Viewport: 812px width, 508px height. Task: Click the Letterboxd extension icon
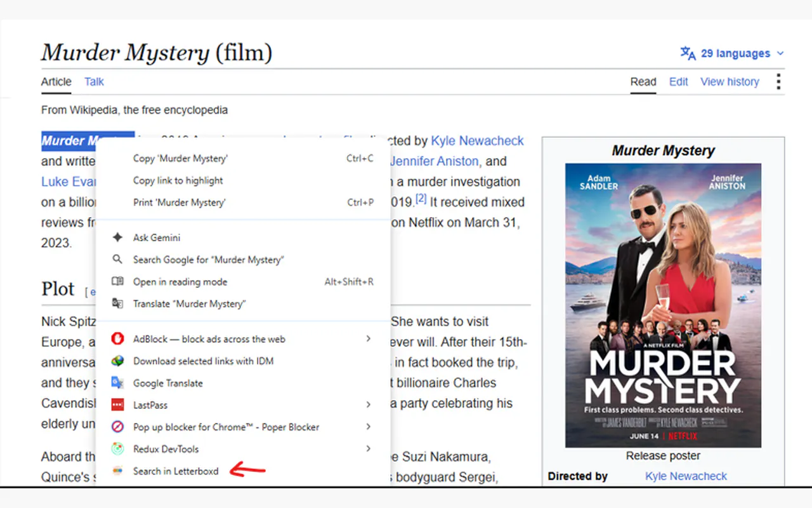117,471
